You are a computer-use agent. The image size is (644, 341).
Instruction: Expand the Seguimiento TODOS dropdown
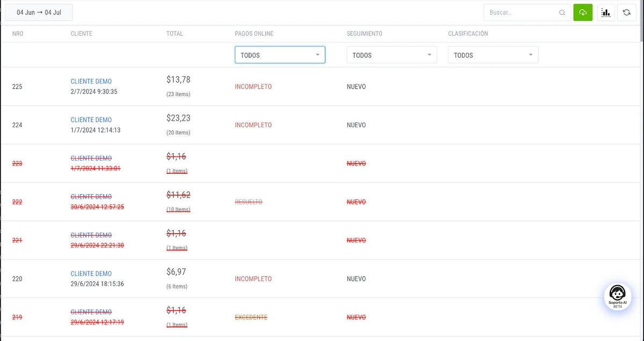coord(391,55)
